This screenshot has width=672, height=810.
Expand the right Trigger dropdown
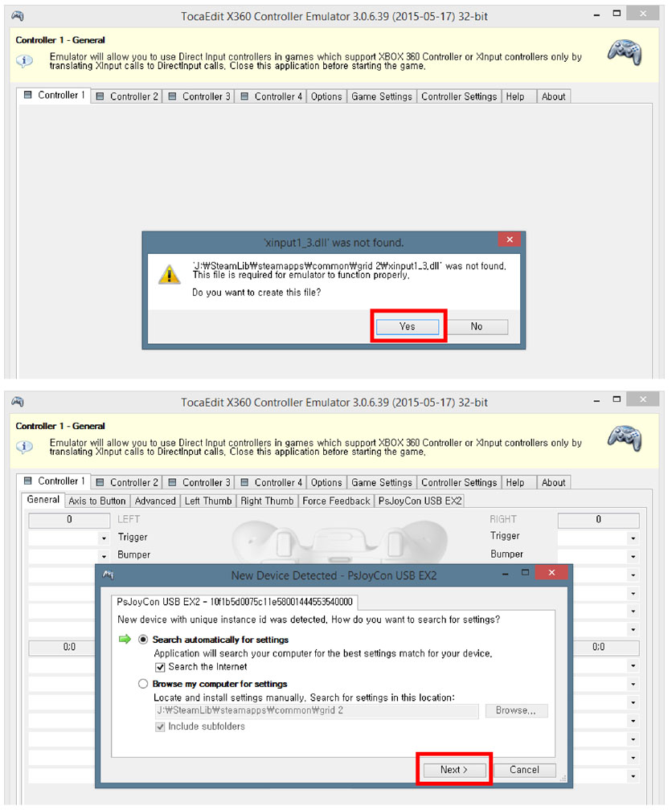pyautogui.click(x=633, y=538)
